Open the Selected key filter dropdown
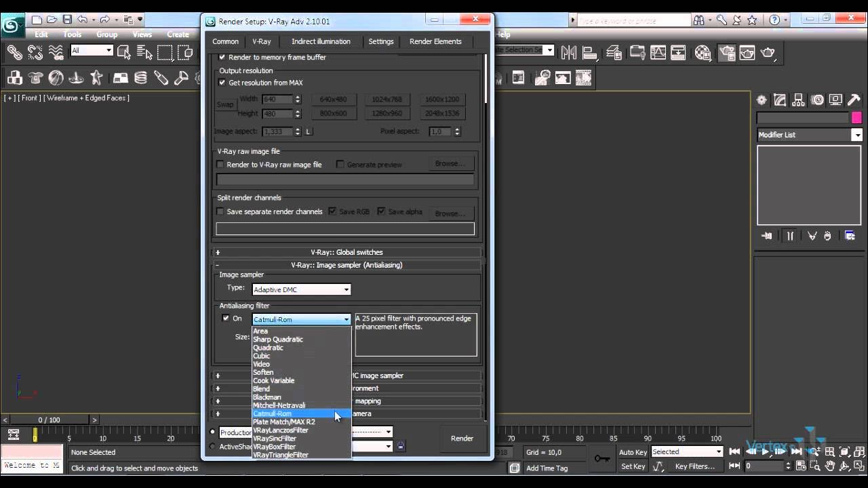The image size is (868, 488). click(x=687, y=452)
